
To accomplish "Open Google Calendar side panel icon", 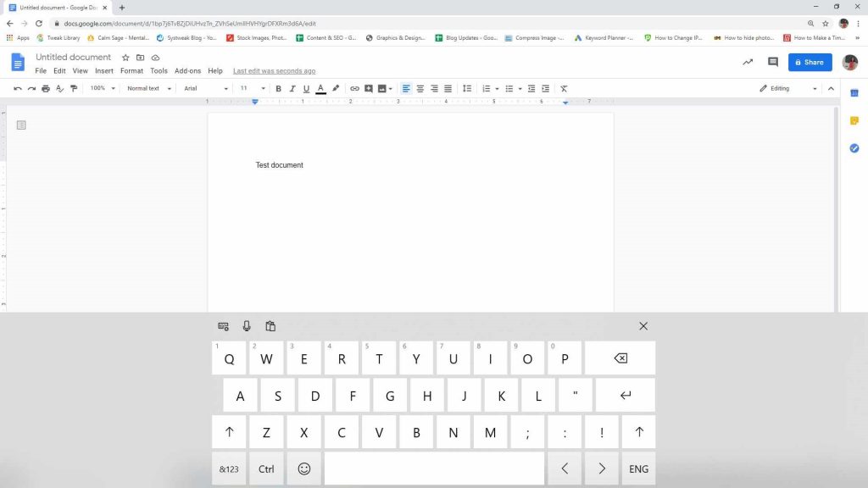I will [854, 93].
